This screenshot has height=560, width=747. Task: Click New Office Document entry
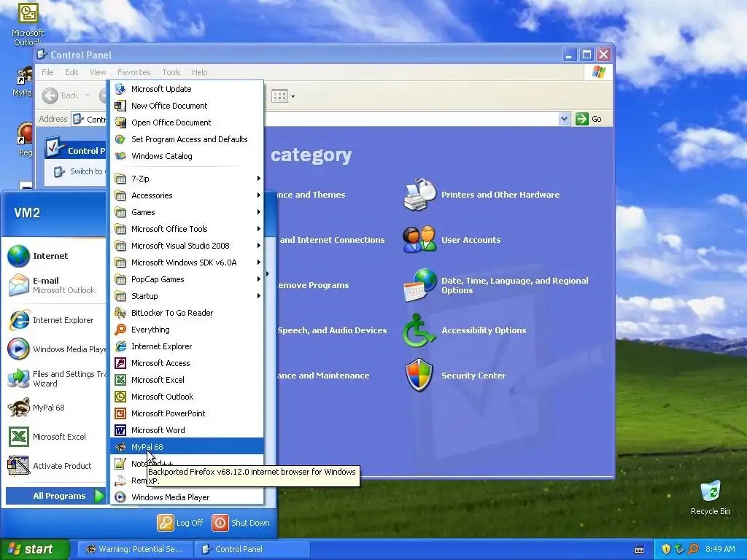(x=187, y=106)
